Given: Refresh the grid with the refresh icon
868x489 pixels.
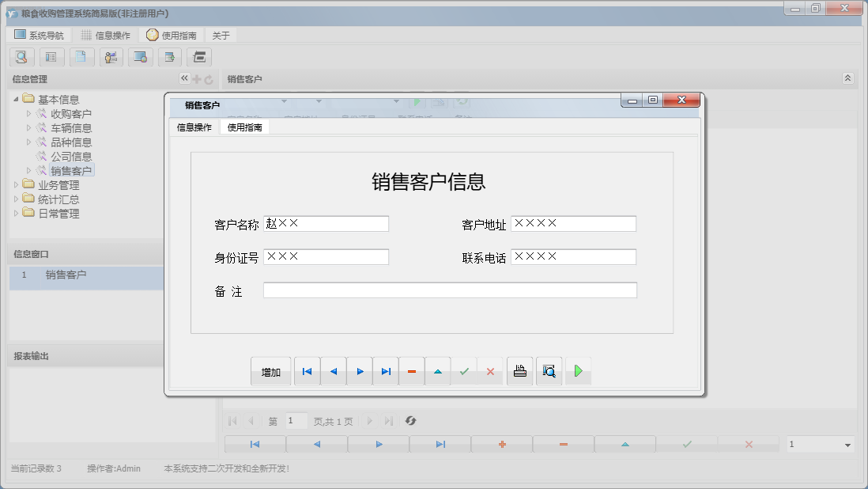Looking at the screenshot, I should (x=410, y=421).
